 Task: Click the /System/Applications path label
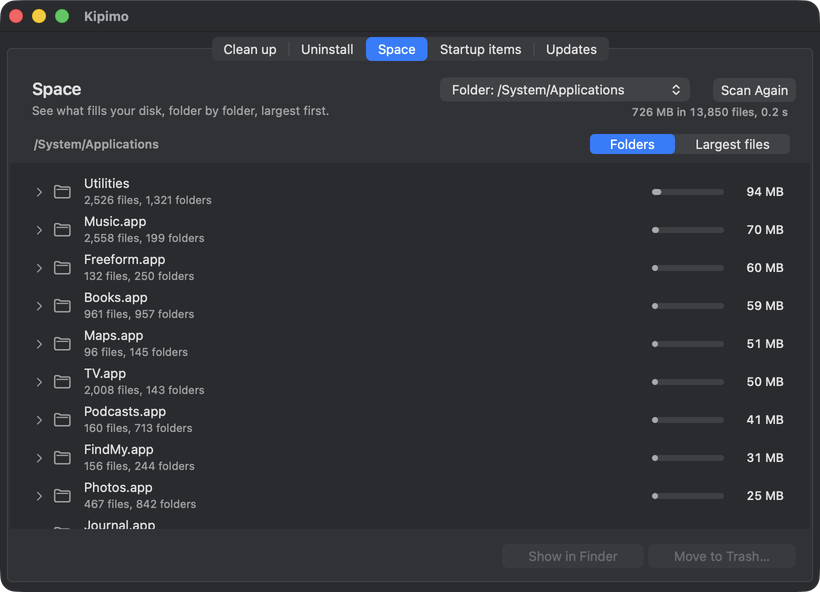point(96,144)
